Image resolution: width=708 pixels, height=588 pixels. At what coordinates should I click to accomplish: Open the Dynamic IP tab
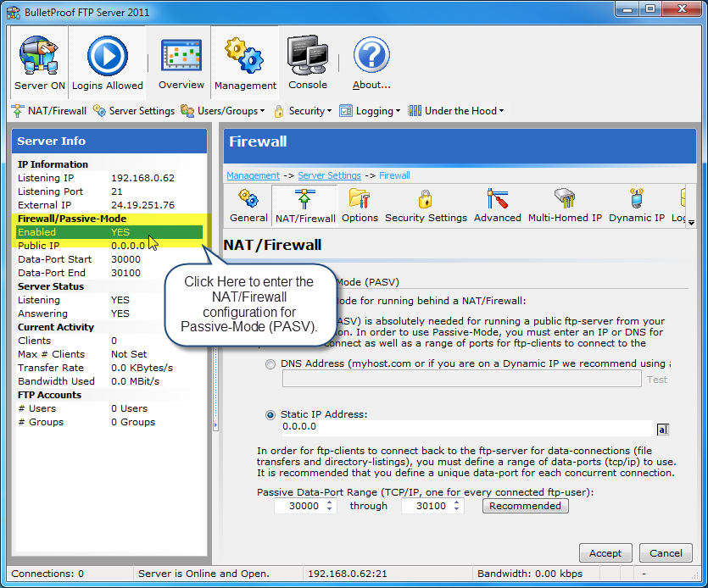coord(637,205)
